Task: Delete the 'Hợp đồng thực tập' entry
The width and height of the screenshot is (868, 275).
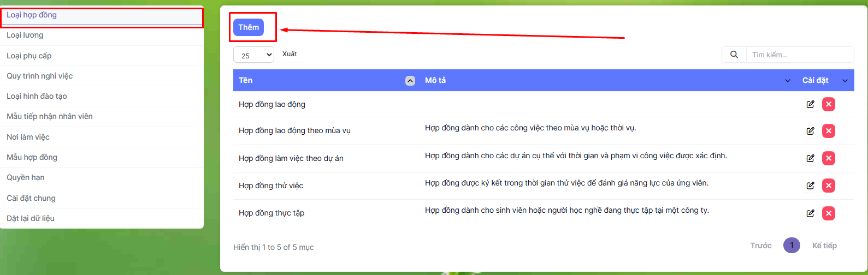Action: click(829, 213)
